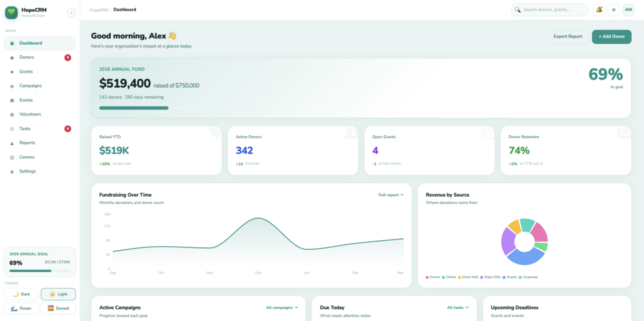
Task: Click the Add Donor button
Action: (611, 37)
